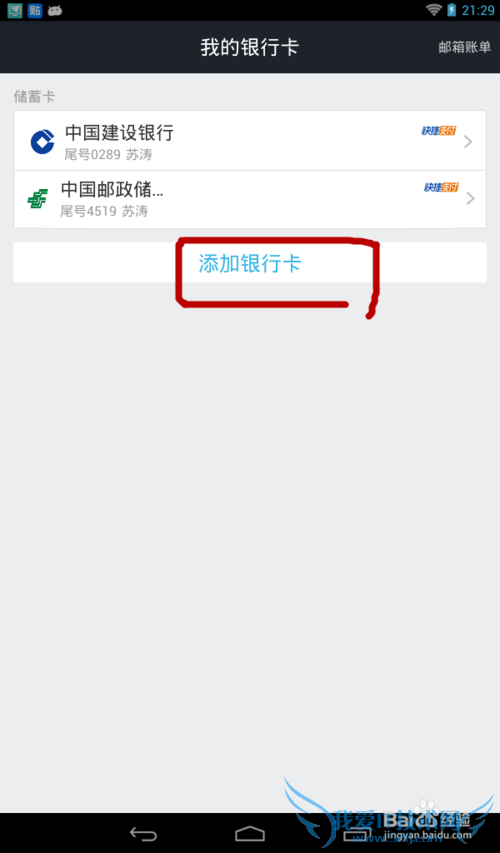This screenshot has width=500, height=853.
Task: Tap the Android robot notification icon
Action: 55,10
